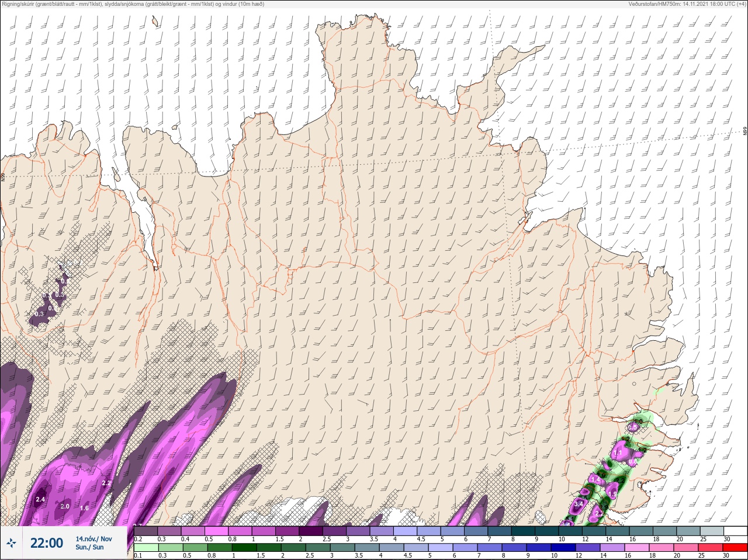Screen dimensions: 748x560
Task: Click the white 30 swatch in upper legend
Action: pyautogui.click(x=735, y=531)
